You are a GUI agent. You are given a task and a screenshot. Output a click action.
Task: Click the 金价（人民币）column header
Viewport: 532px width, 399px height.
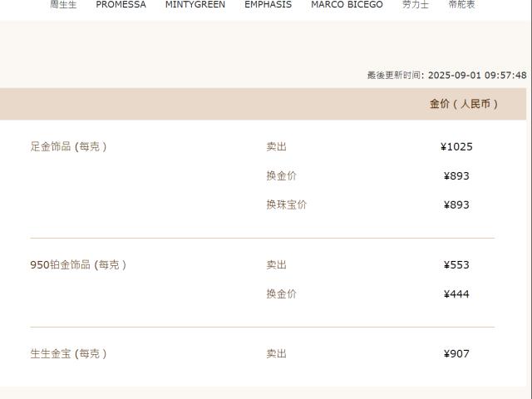coord(464,104)
